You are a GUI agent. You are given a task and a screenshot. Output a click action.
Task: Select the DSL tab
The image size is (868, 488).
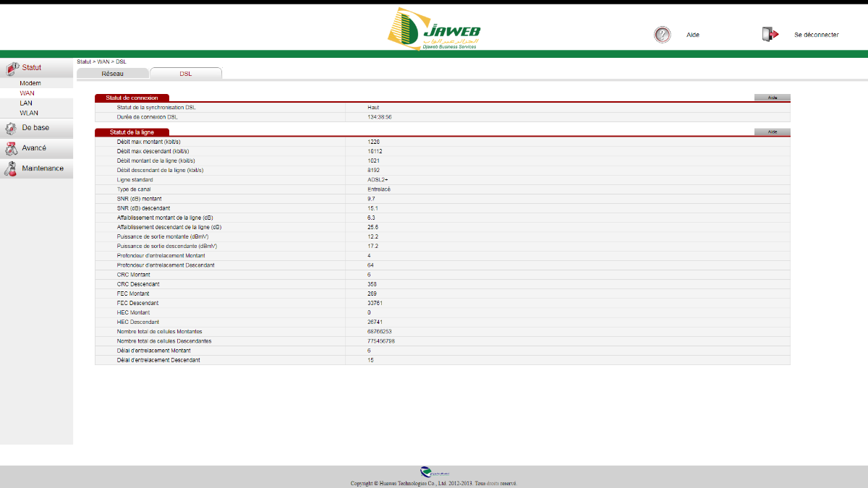186,74
